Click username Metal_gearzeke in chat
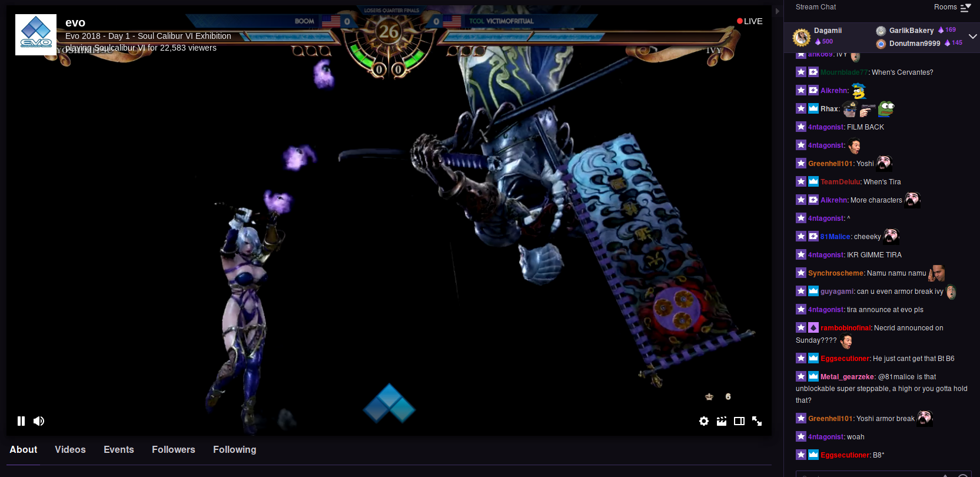Image resolution: width=980 pixels, height=477 pixels. click(x=847, y=377)
